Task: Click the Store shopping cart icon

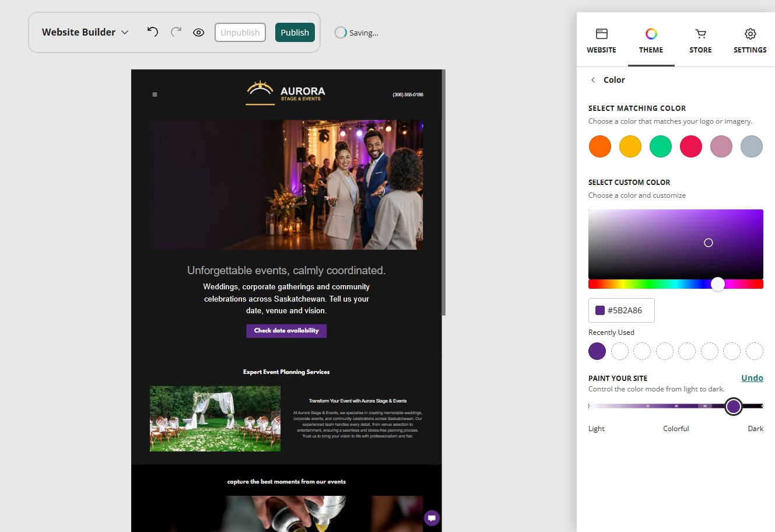Action: (700, 34)
